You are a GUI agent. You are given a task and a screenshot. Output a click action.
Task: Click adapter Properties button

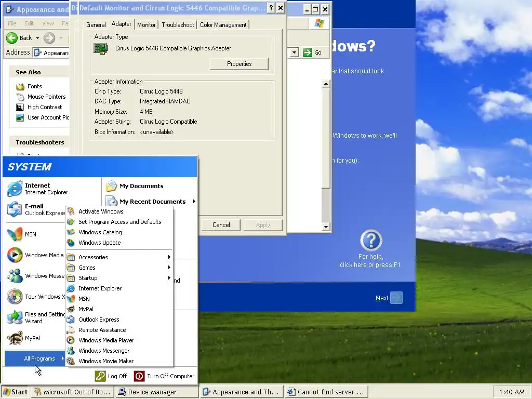239,64
